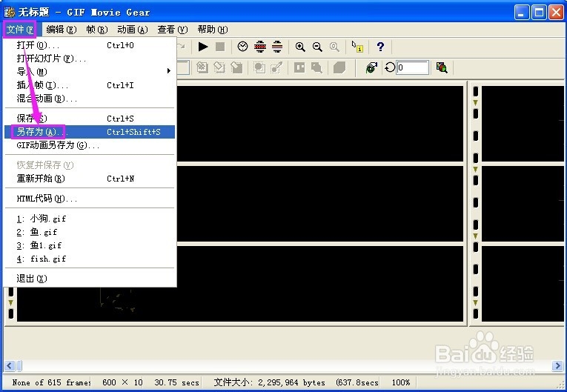567x392 pixels.
Task: Click the greyed circle-and-square icon
Action: [259, 67]
